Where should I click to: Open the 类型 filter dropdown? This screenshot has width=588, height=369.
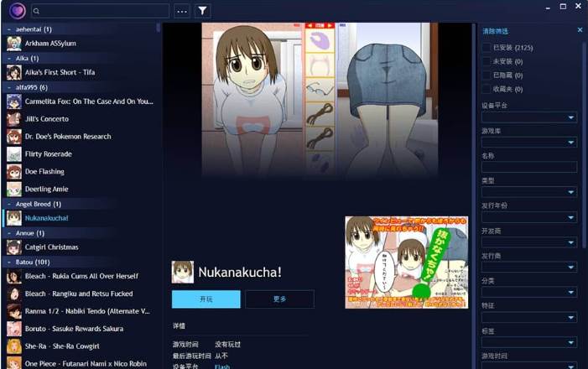pos(529,192)
